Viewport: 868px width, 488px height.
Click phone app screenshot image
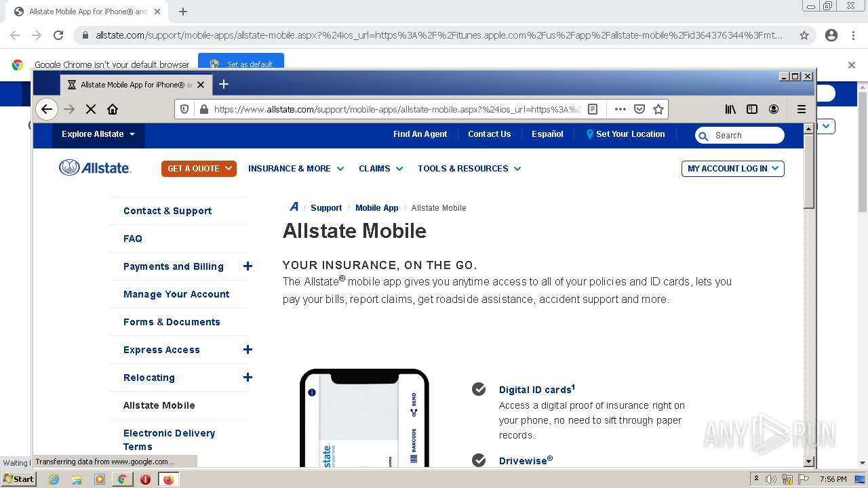(x=364, y=418)
